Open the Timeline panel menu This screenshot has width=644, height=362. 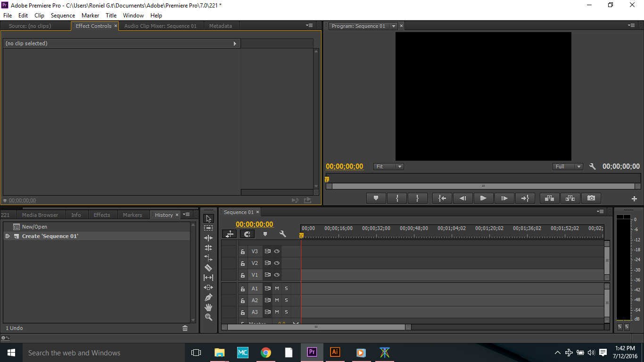600,212
